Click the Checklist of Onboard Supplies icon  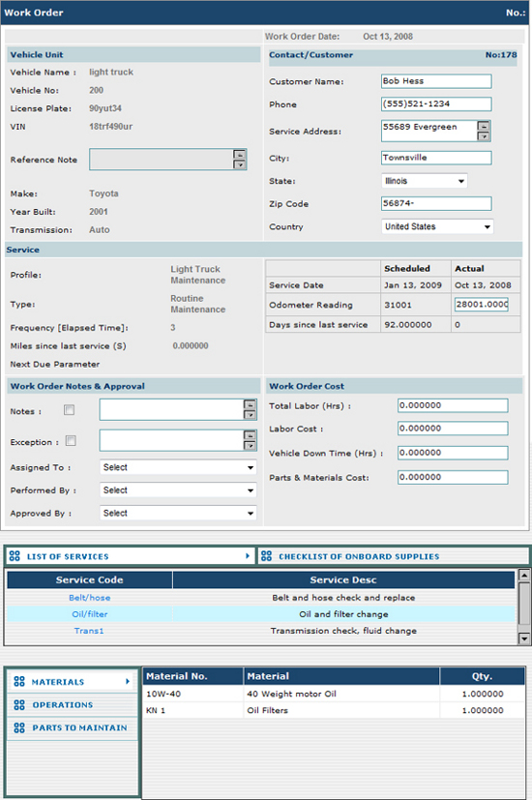[266, 555]
